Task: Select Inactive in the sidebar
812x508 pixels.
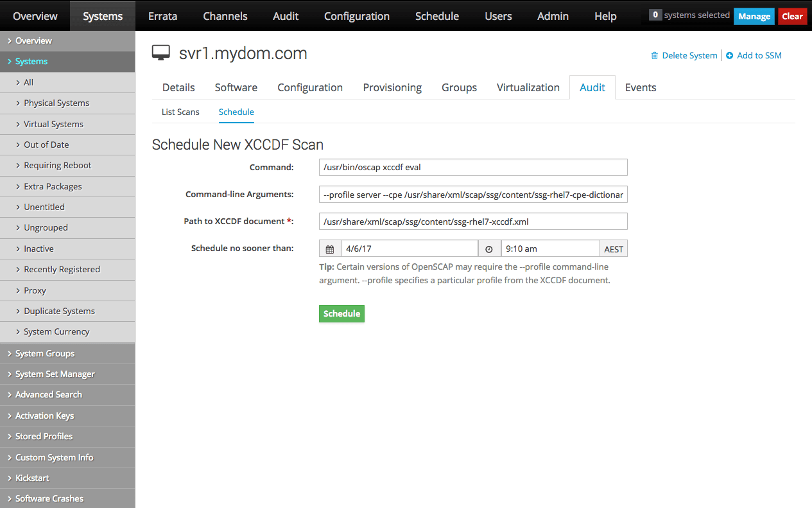Action: click(67, 249)
